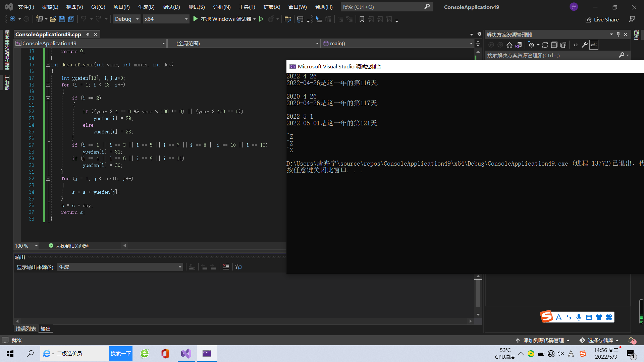Screen dimensions: 644x362
Task: Click the Home icon in Solution Explorer
Action: [x=509, y=45]
